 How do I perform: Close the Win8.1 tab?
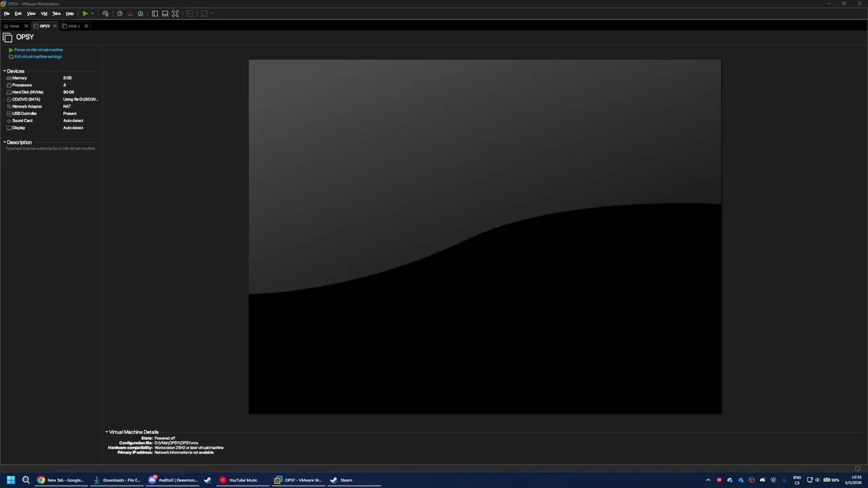pyautogui.click(x=86, y=26)
